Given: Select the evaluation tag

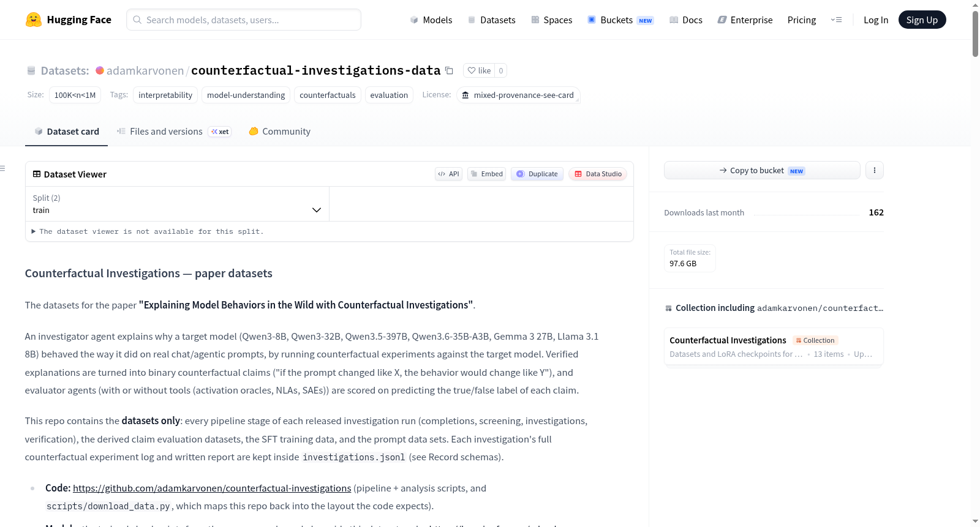Looking at the screenshot, I should pos(389,95).
